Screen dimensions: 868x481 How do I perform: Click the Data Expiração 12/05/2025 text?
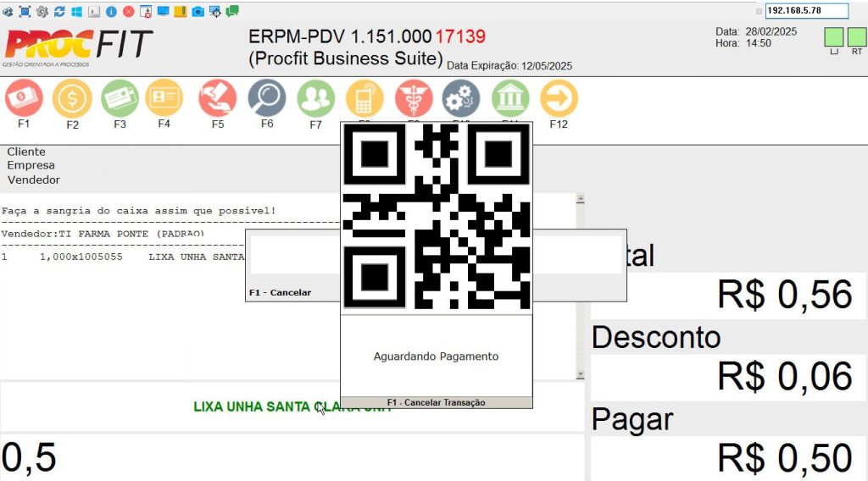coord(509,66)
